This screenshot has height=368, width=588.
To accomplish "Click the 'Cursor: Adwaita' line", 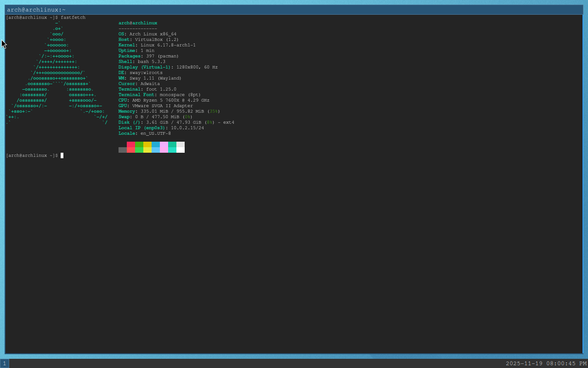I will (139, 84).
